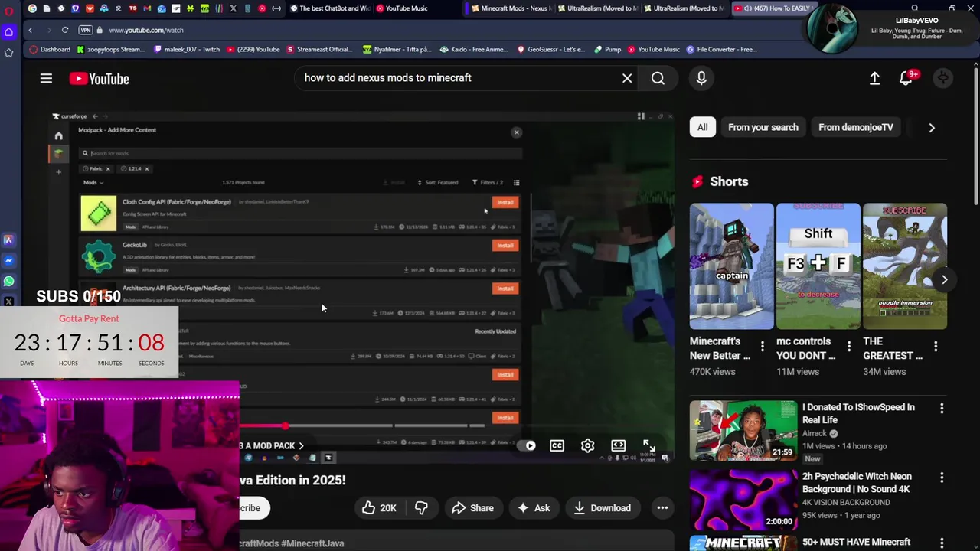The width and height of the screenshot is (980, 551).
Task: Dislike the video
Action: pyautogui.click(x=421, y=508)
